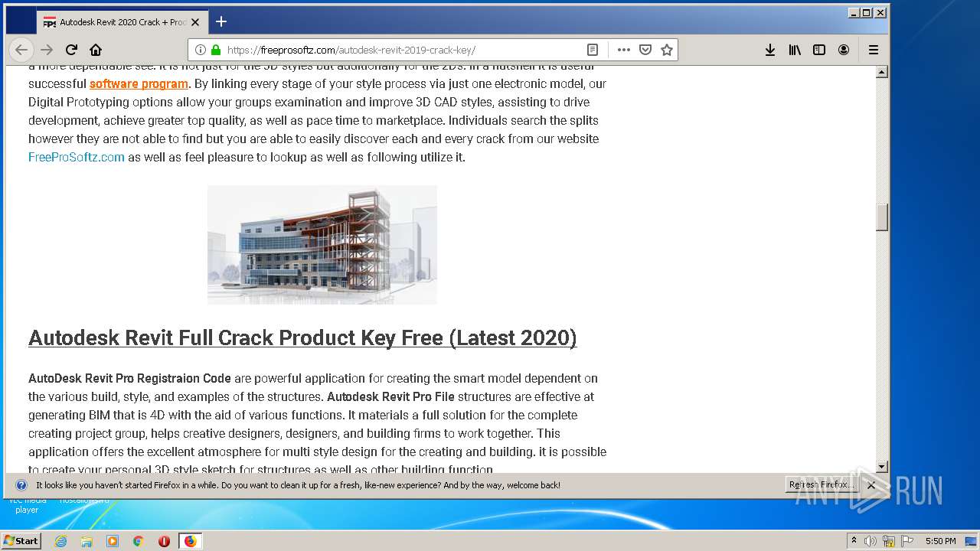Click the Refresh Firefox button
Screen dimensions: 980x551
pos(822,484)
